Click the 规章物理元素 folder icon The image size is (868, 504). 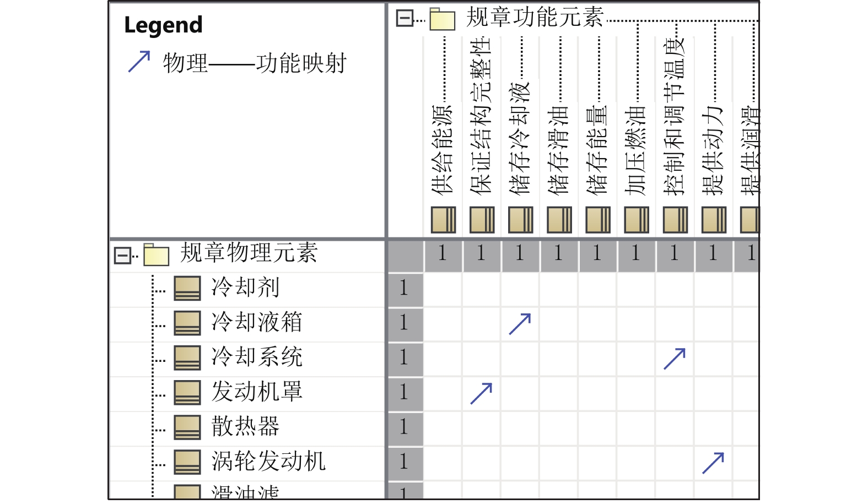pyautogui.click(x=156, y=254)
